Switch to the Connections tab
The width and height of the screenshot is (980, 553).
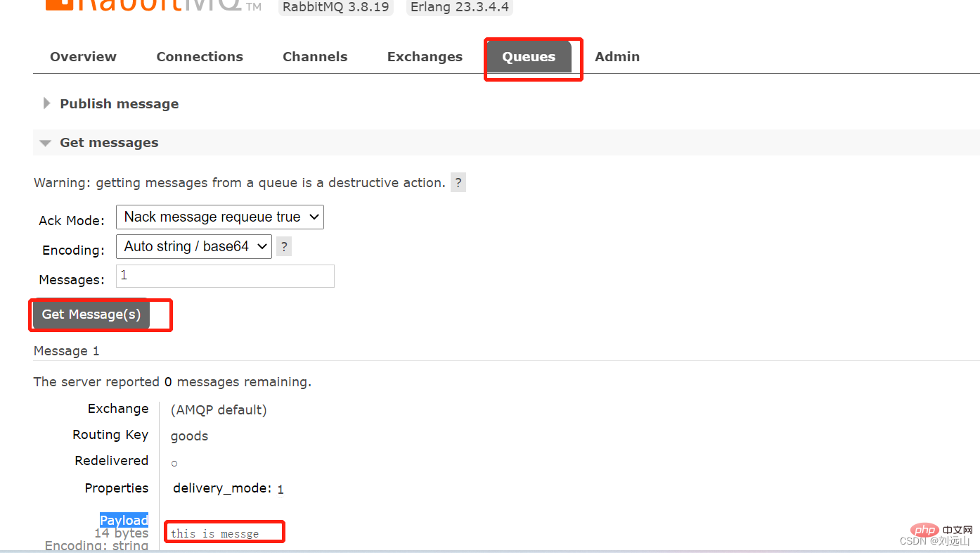tap(200, 57)
